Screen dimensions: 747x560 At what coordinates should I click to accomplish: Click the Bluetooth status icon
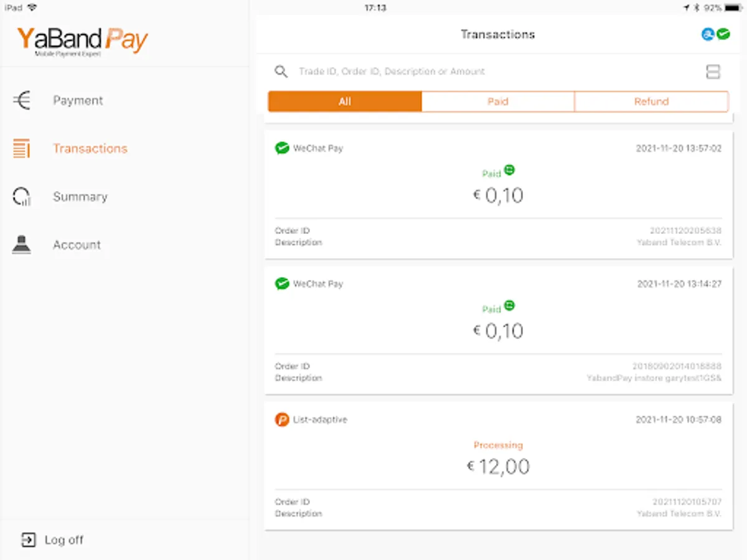[697, 7]
